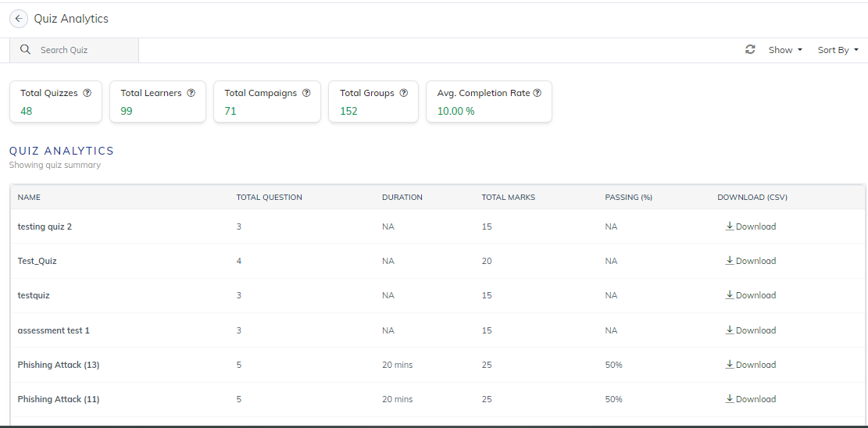Click help icon beside Avg. Completion Rate
This screenshot has width=868, height=428.
pos(537,93)
